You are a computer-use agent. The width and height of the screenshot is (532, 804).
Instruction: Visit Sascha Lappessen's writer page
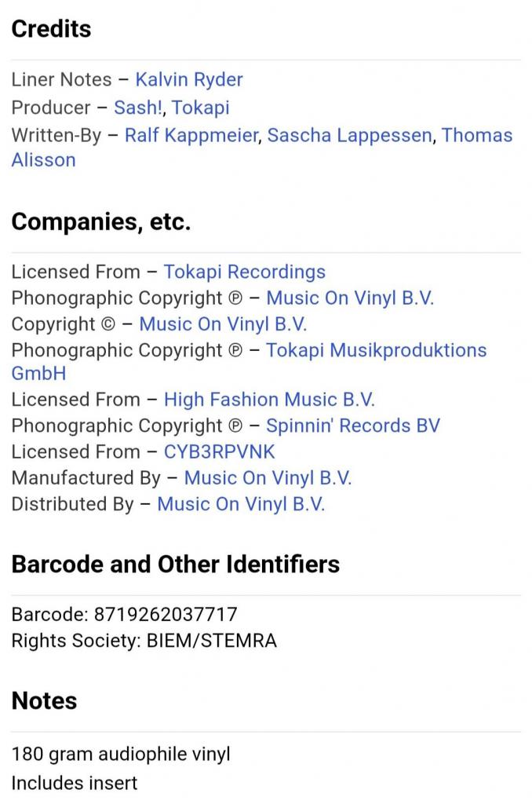tap(349, 135)
